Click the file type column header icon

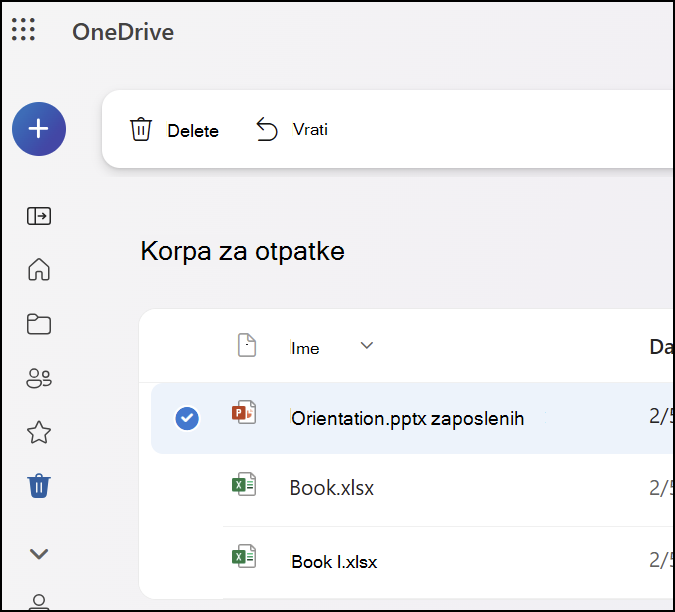(x=247, y=345)
